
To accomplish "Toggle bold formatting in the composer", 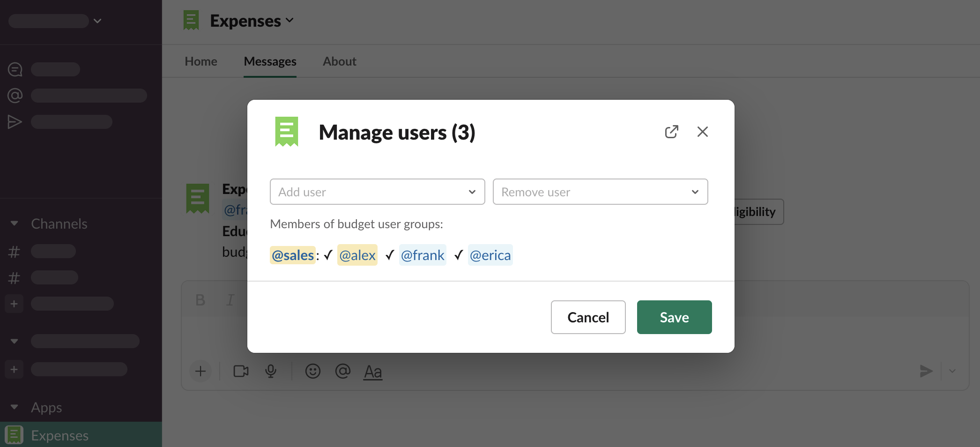I will [x=200, y=300].
